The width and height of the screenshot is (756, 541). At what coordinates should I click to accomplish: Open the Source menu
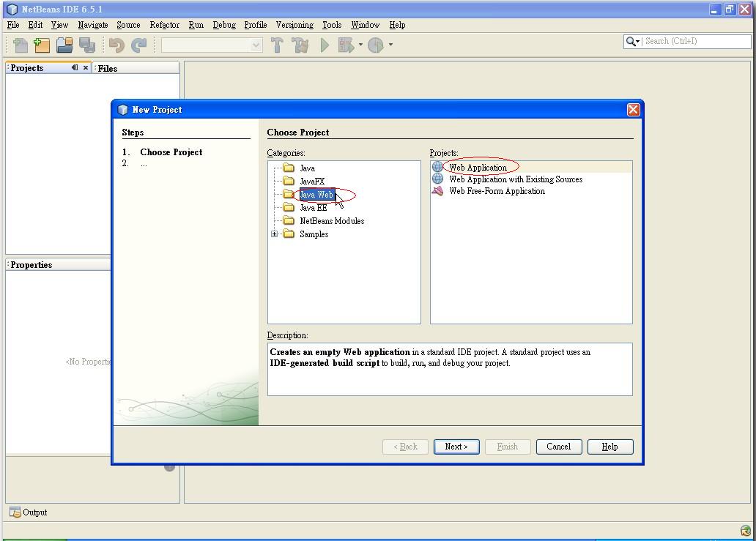click(128, 25)
